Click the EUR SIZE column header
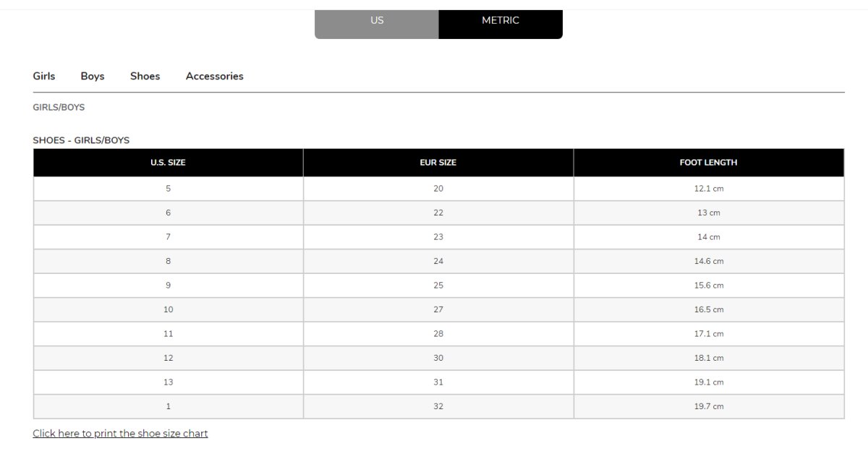Viewport: 868px width, 467px height. tap(438, 163)
